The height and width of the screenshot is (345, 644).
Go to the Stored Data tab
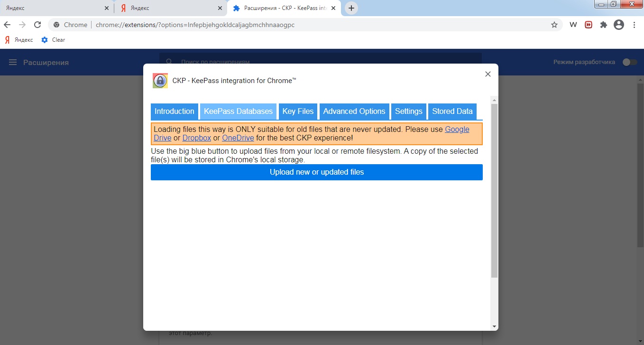(x=452, y=112)
